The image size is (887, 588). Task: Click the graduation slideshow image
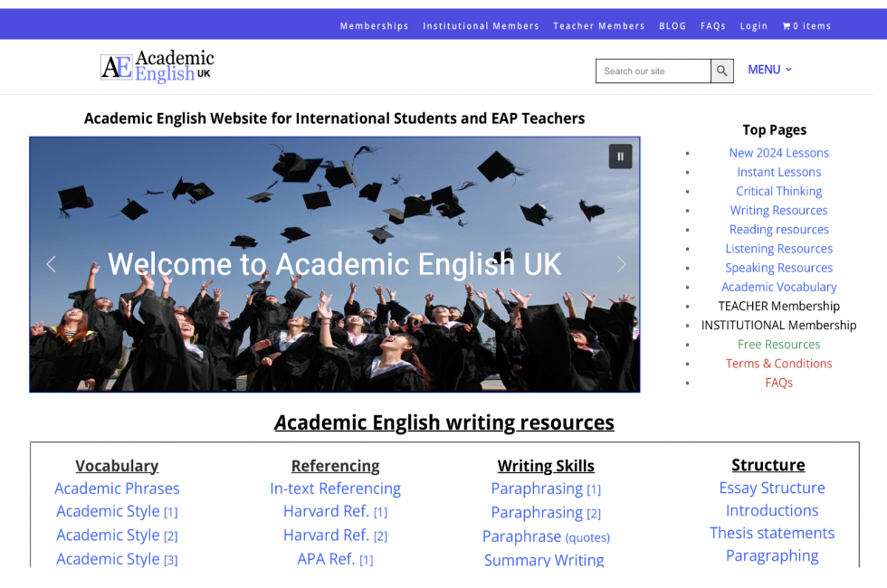pos(334,264)
